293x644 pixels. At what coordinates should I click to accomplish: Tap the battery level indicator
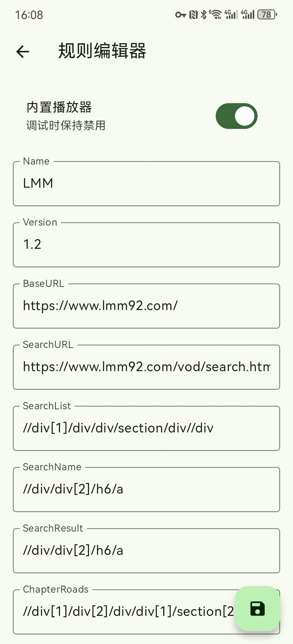(267, 15)
